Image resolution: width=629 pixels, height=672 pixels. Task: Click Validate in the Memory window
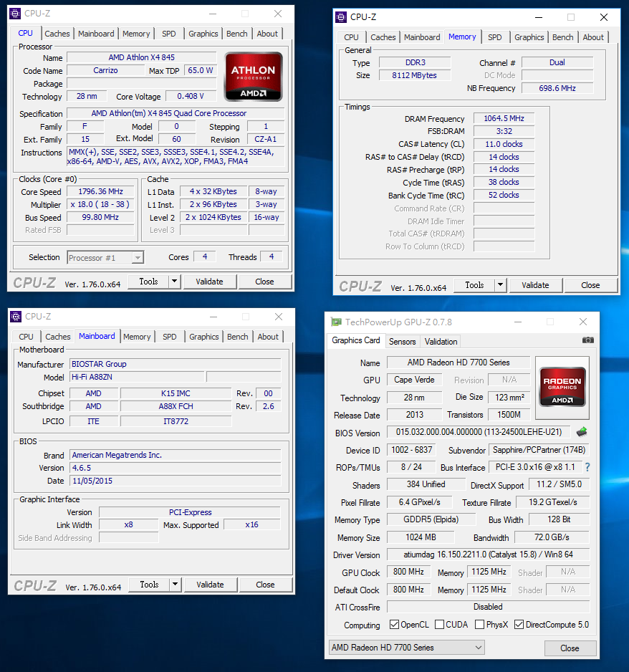535,285
